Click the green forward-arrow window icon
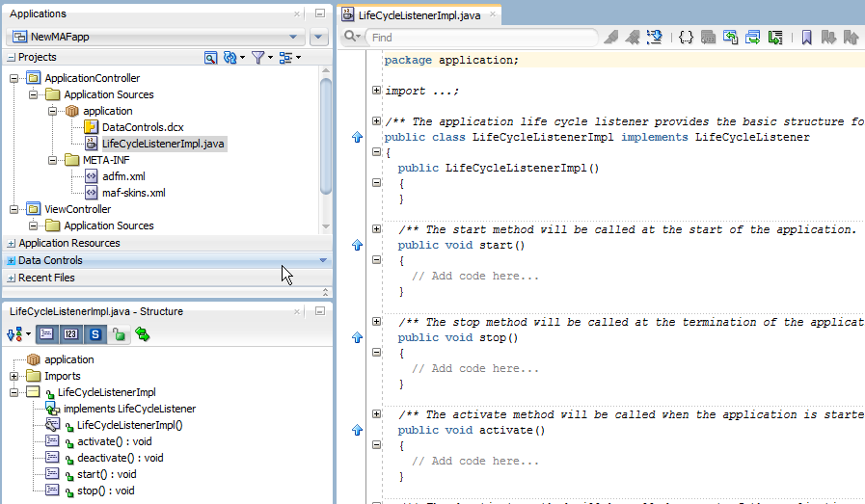Viewport: 865px width, 504px height. [752, 38]
